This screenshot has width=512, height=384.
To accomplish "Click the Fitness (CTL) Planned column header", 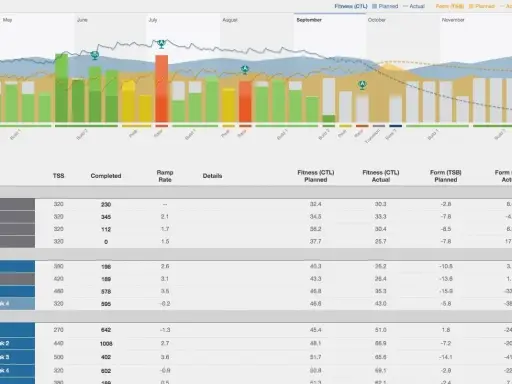I will pos(316,176).
